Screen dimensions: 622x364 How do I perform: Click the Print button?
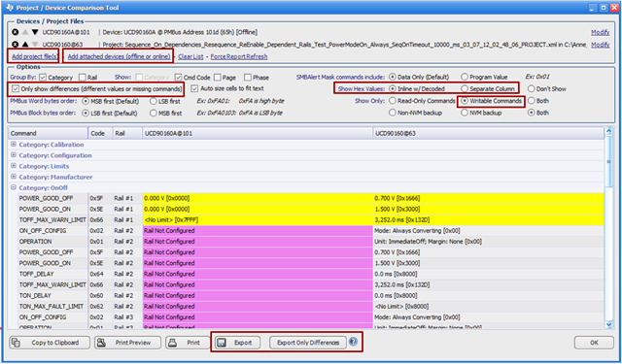click(188, 343)
